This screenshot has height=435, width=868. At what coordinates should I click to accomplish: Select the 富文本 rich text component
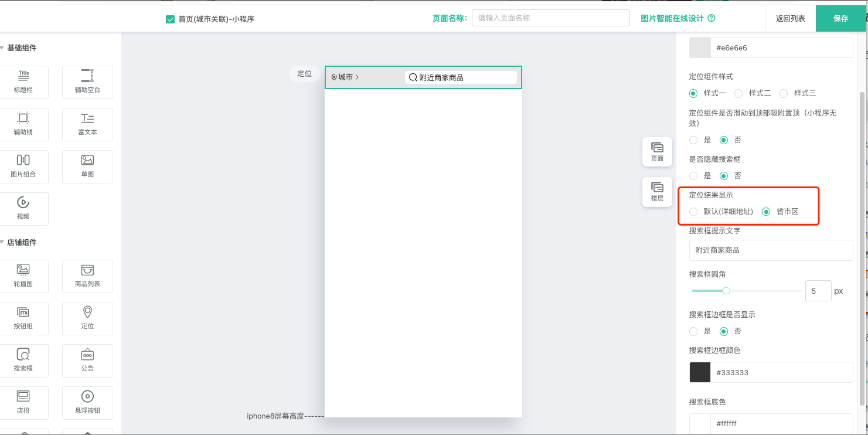pyautogui.click(x=87, y=124)
